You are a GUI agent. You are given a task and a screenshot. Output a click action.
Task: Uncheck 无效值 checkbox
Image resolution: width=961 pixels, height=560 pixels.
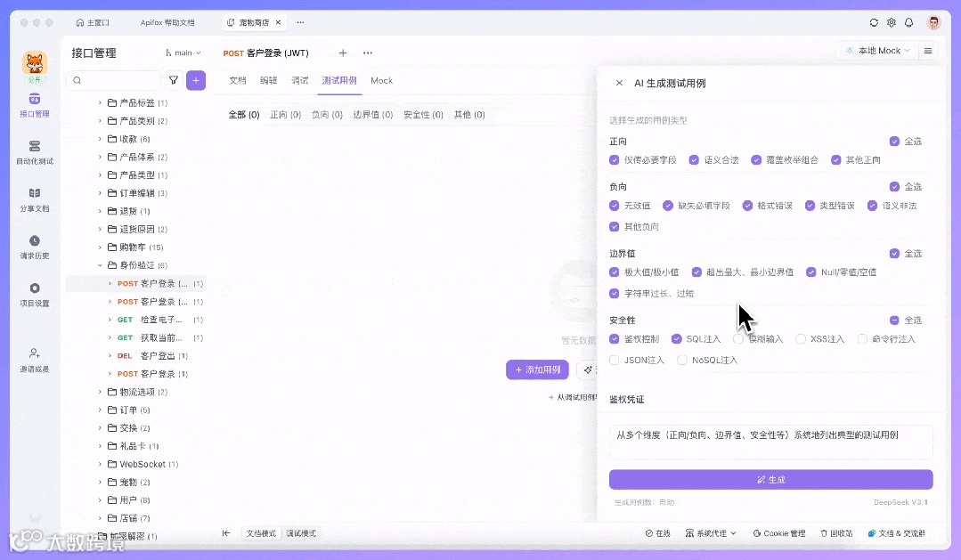(615, 206)
